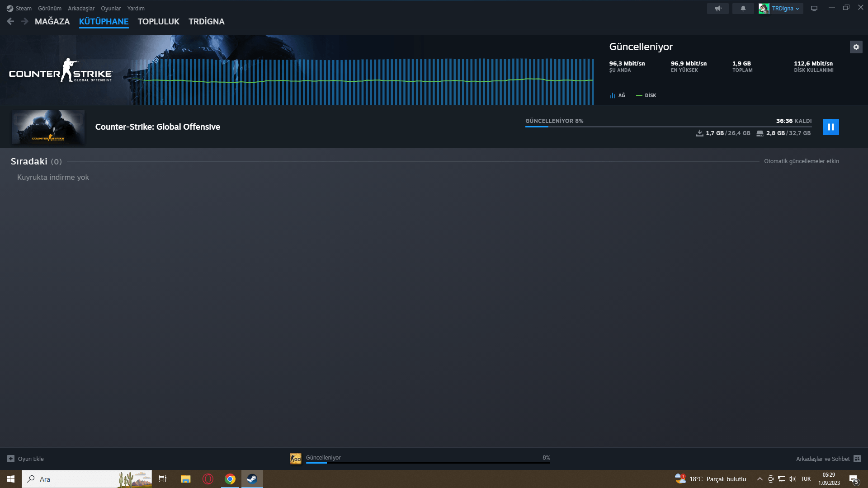This screenshot has height=488, width=868.
Task: Open download settings gear icon
Action: 856,47
